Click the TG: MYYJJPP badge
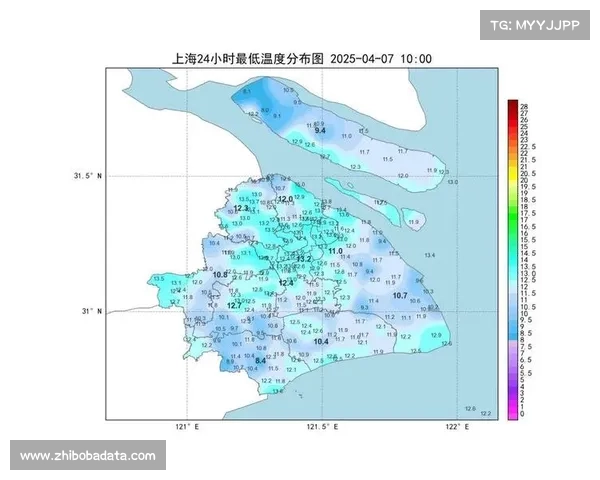 [534, 25]
